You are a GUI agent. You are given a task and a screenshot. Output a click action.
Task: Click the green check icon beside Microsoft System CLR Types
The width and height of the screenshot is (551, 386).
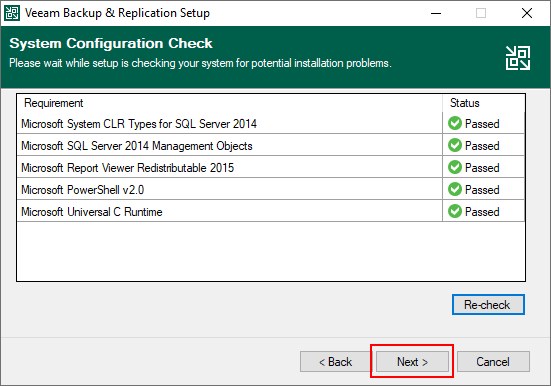[455, 123]
